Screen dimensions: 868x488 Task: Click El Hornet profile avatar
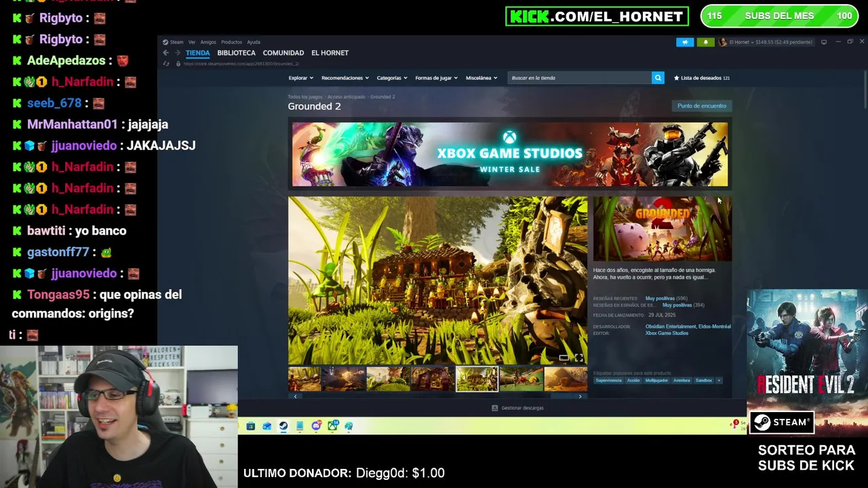coord(723,42)
